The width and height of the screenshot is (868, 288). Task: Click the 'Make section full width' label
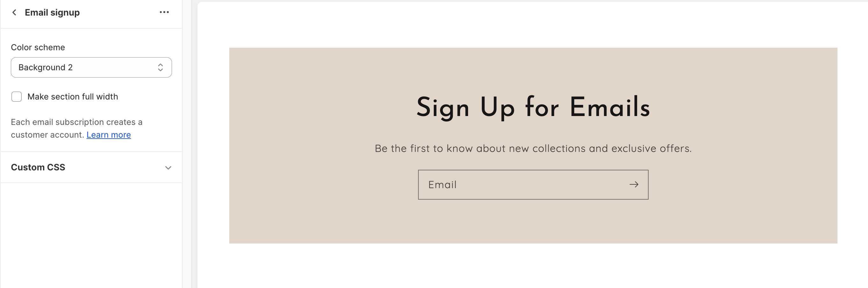73,97
